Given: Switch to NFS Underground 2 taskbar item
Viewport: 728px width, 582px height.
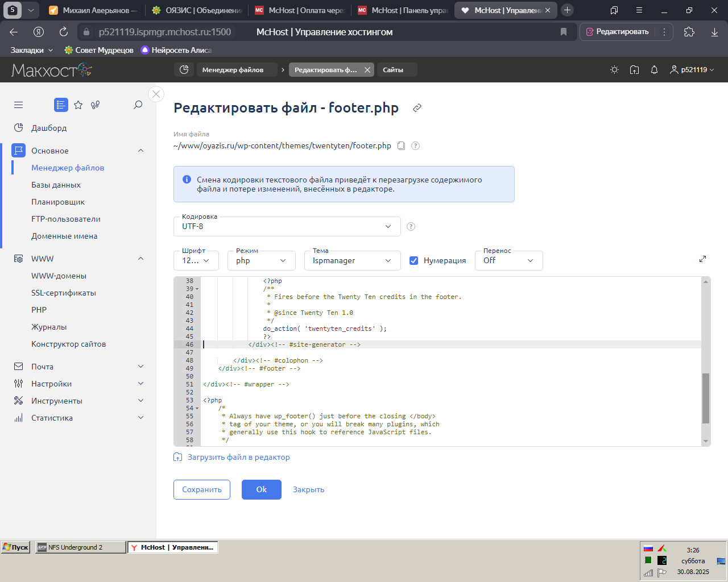Looking at the screenshot, I should click(x=80, y=547).
